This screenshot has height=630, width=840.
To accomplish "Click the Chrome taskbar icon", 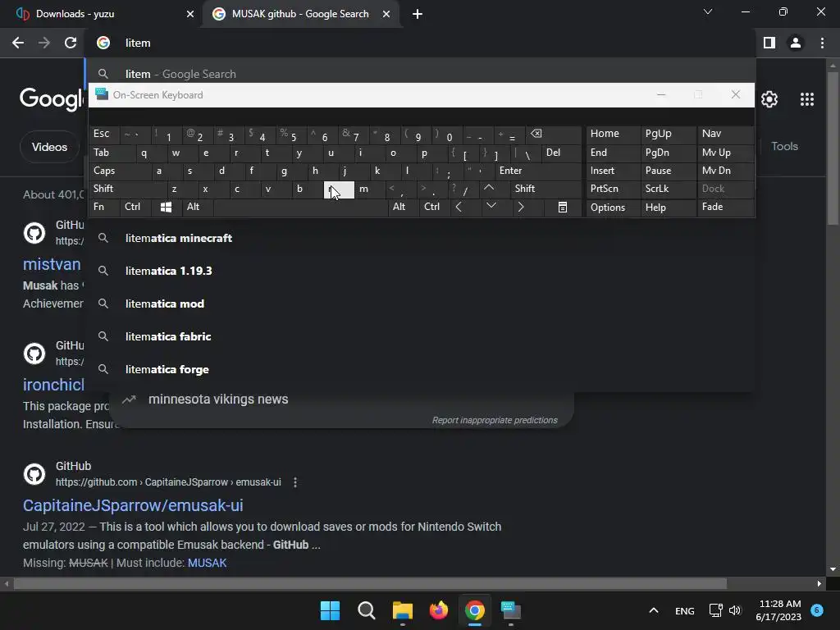I will tap(475, 610).
